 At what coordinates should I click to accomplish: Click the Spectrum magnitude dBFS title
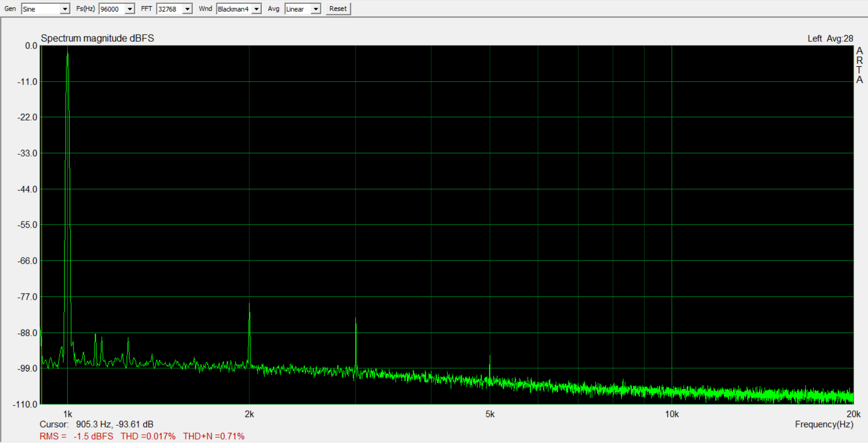(x=97, y=38)
